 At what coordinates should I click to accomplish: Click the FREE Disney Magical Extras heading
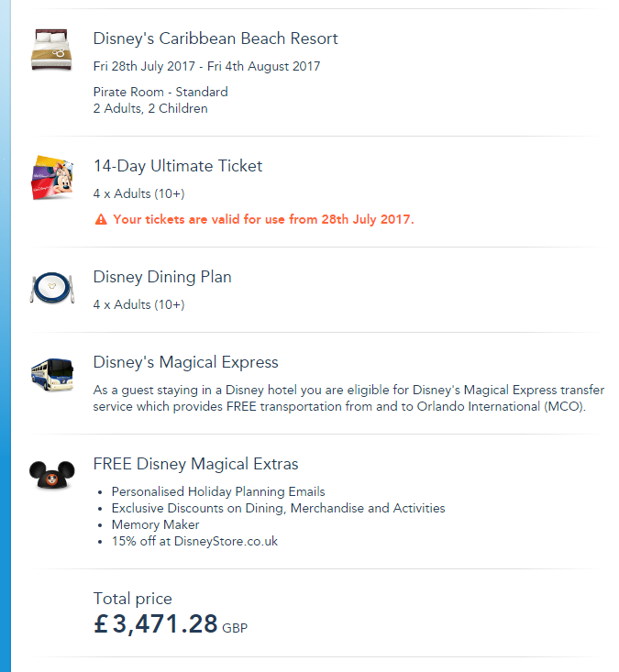coord(195,464)
